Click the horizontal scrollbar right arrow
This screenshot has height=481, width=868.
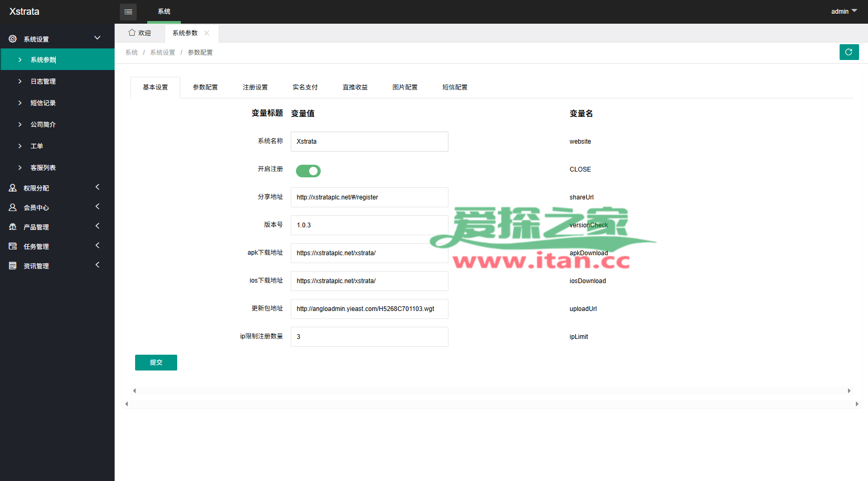(x=849, y=390)
